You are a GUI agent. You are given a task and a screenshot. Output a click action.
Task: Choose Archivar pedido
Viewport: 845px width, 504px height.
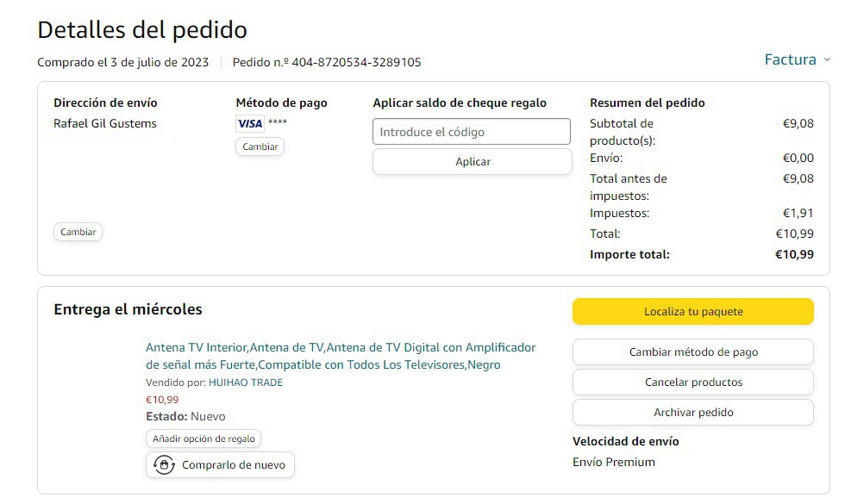692,412
